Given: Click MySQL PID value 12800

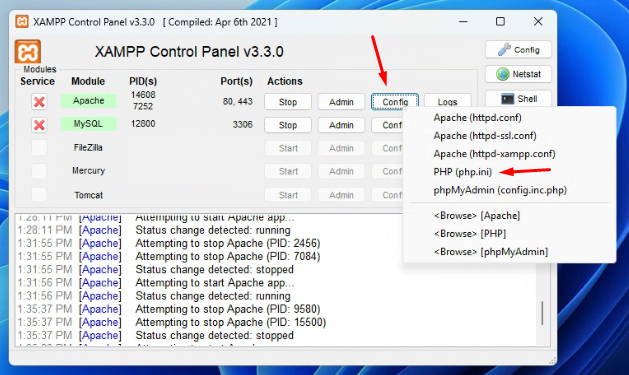Looking at the screenshot, I should pos(143,124).
